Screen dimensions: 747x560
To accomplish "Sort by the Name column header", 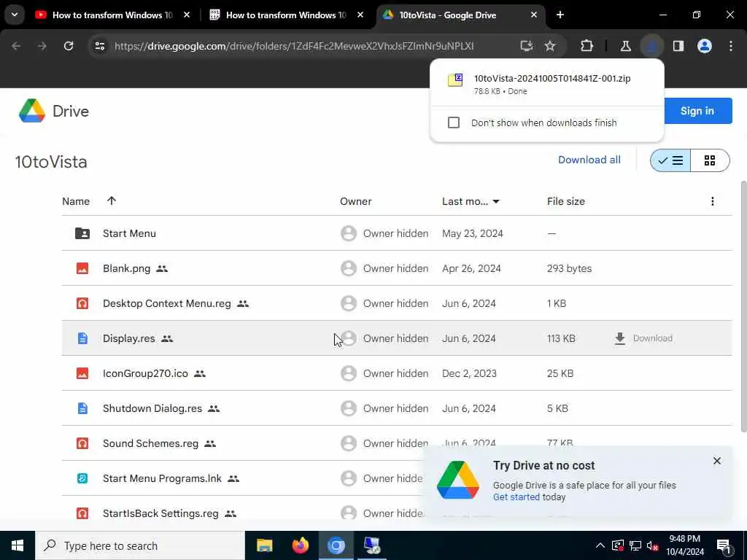I will pos(76,201).
